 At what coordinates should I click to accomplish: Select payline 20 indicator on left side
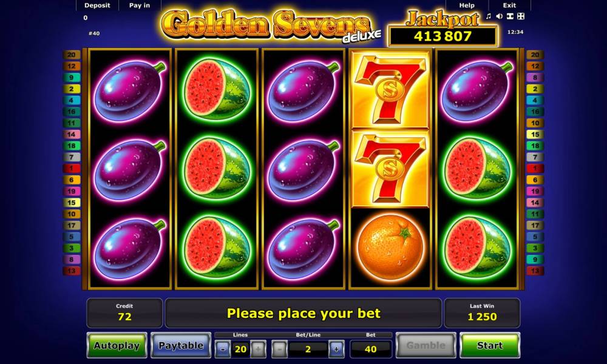click(x=72, y=55)
